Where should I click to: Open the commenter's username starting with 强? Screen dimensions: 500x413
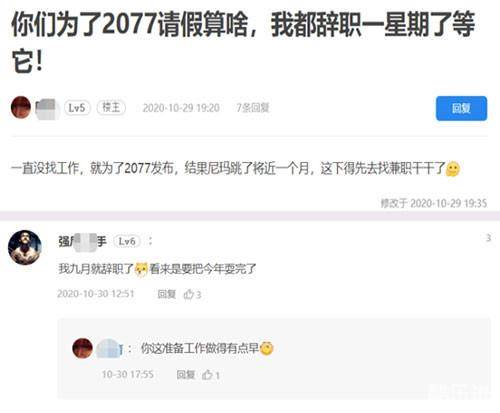pos(82,241)
